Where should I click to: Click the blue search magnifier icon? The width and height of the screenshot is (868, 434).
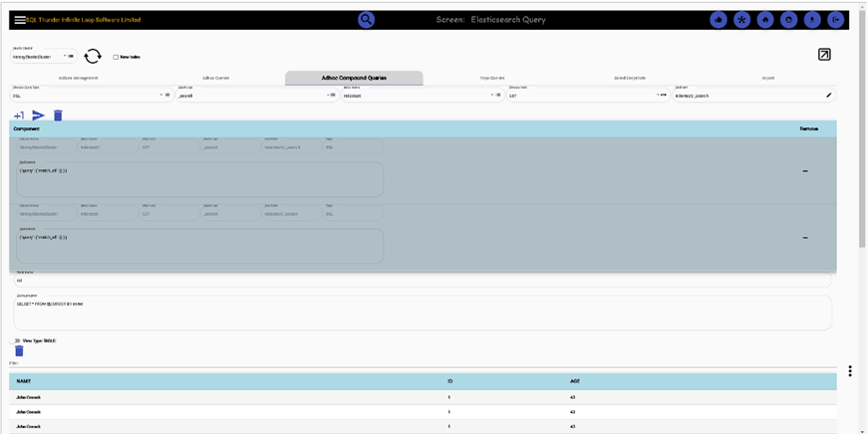[366, 20]
